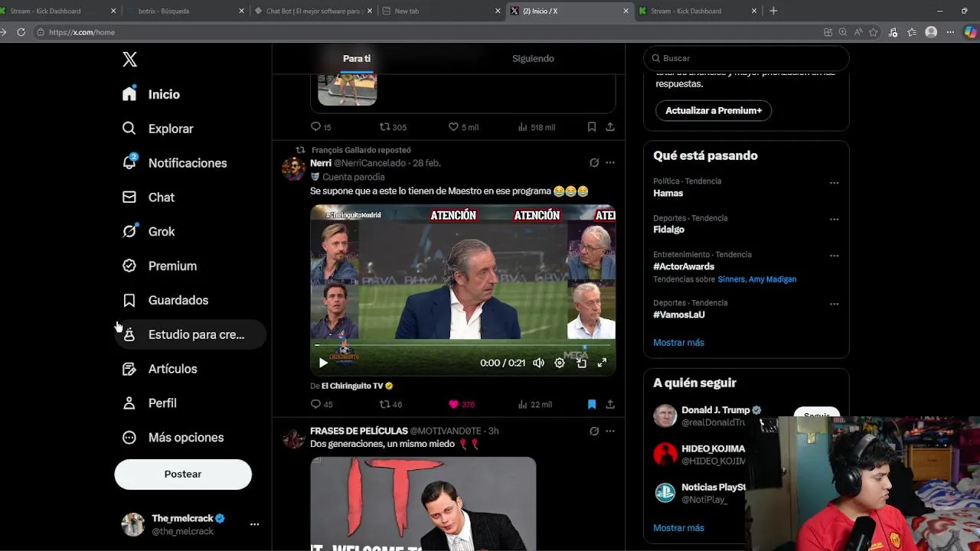
Task: Open #VamosLaU trend
Action: [679, 315]
